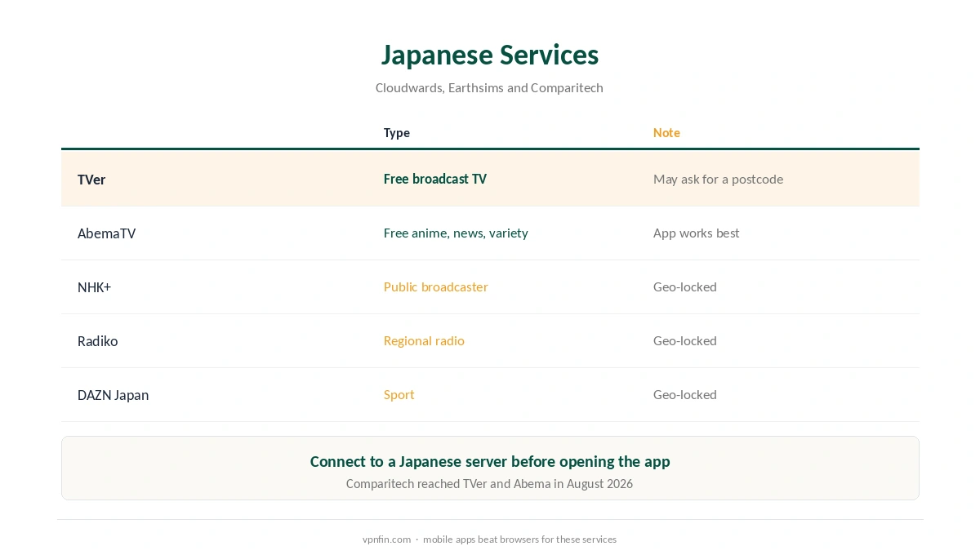Select the 'Radiko' row name

(x=98, y=341)
